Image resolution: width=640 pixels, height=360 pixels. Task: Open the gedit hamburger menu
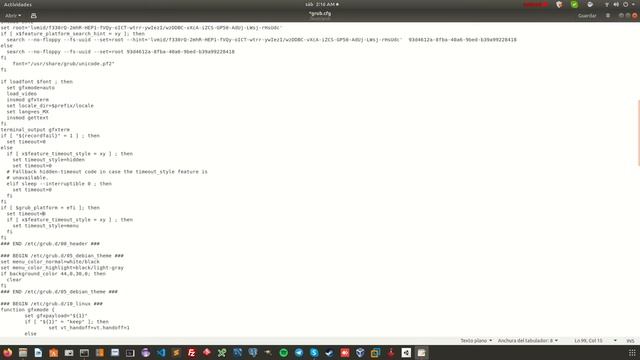point(608,16)
